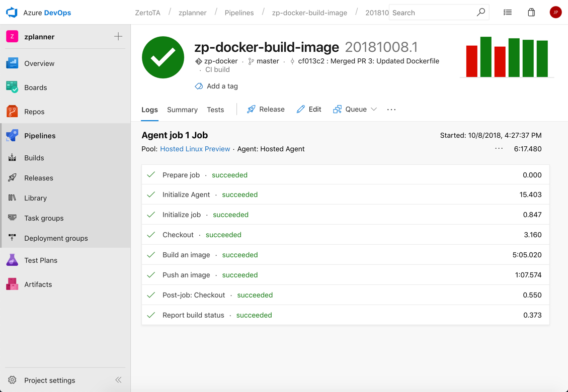The height and width of the screenshot is (392, 568).
Task: Open the Checkout step log row
Action: [x=346, y=235]
